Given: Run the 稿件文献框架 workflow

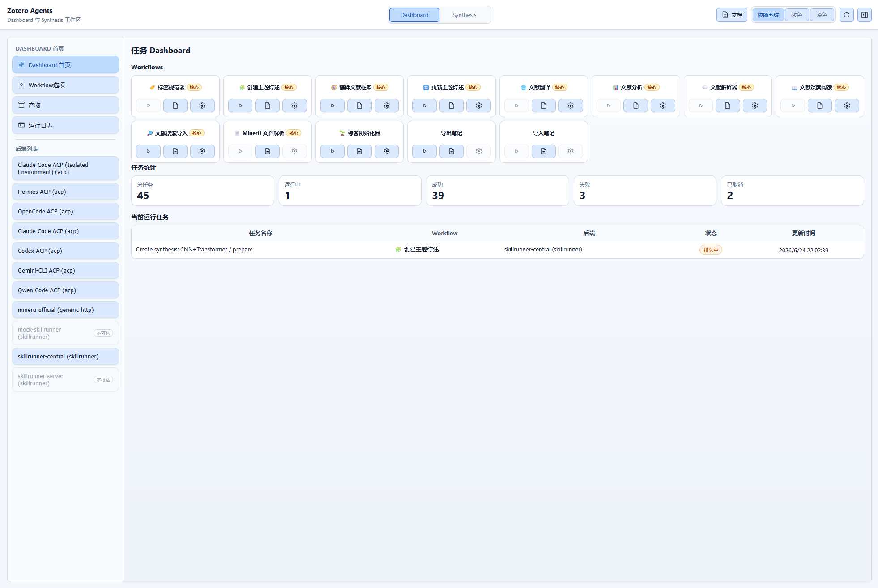Looking at the screenshot, I should coord(332,106).
